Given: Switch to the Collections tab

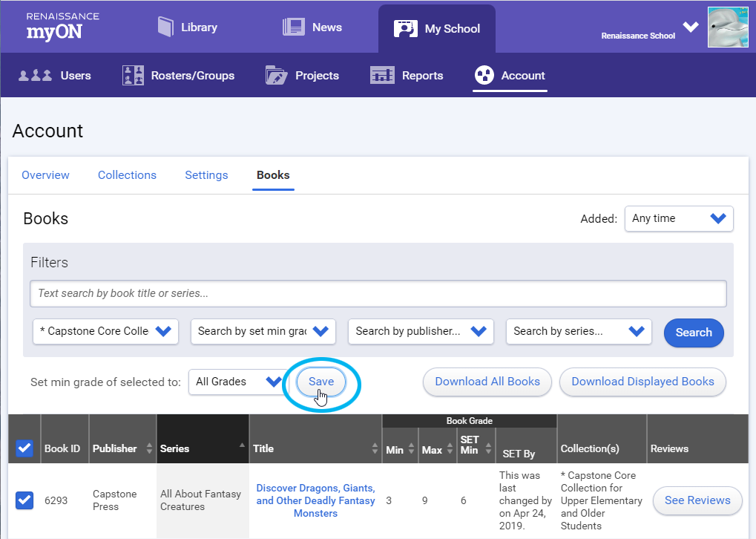Looking at the screenshot, I should [x=128, y=175].
